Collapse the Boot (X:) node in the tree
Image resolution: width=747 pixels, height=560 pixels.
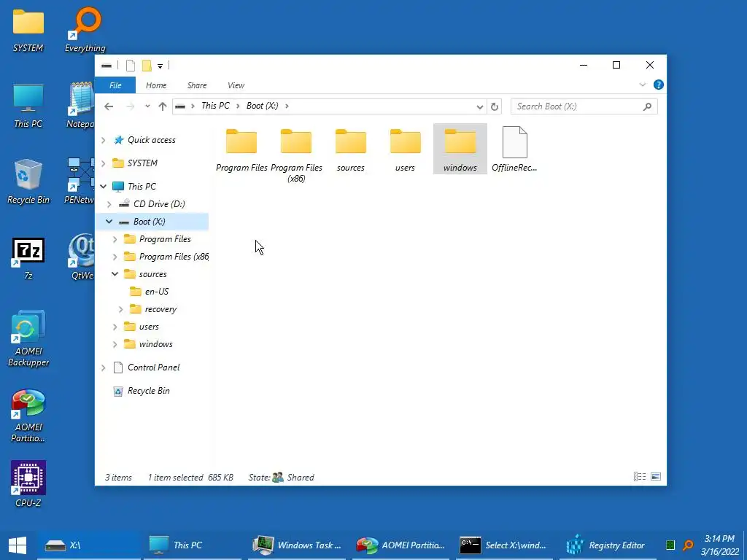[x=109, y=222]
